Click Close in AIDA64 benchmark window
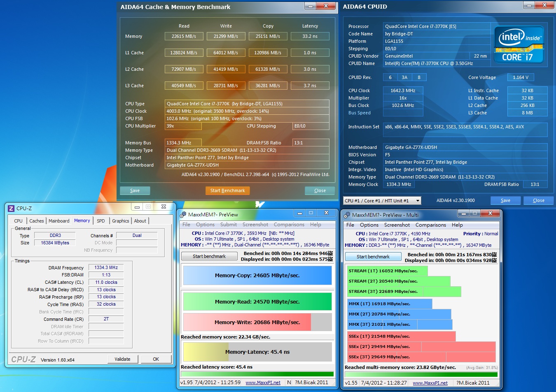 pos(320,190)
